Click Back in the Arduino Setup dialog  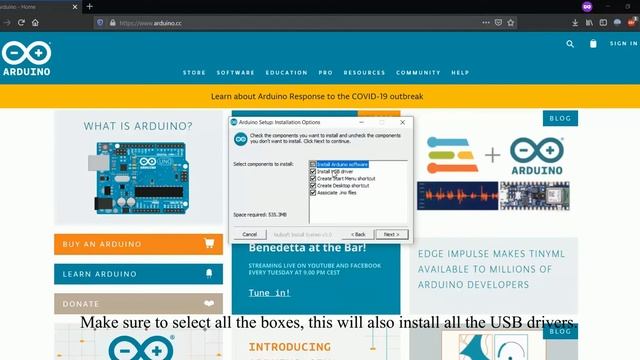(358, 234)
